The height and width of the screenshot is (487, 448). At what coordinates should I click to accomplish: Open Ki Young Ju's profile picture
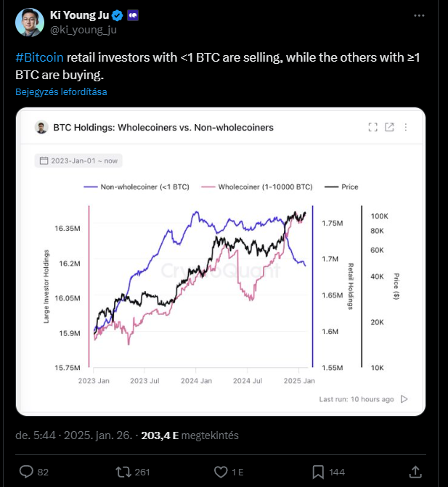pyautogui.click(x=30, y=22)
